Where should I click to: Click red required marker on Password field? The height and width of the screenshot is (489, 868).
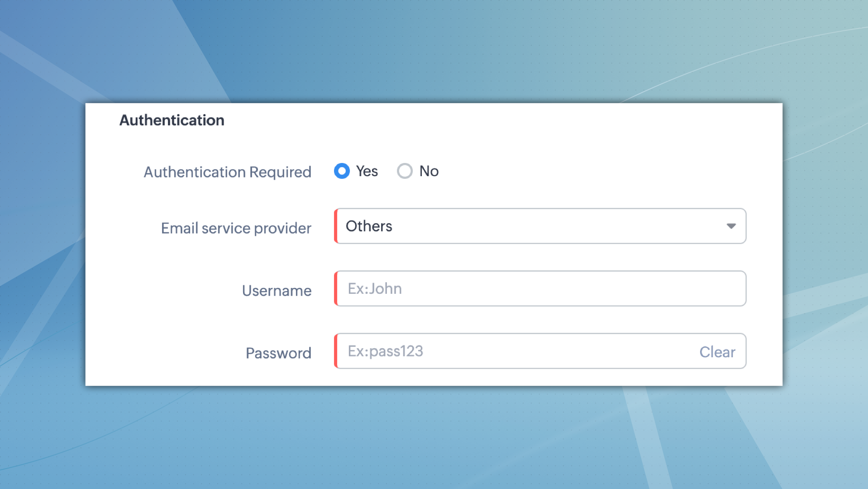tap(336, 351)
